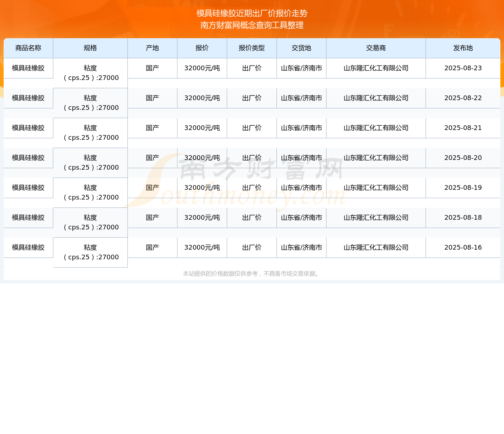504x434 pixels.
Task: Click the 商品名称 column header
Action: click(x=28, y=48)
